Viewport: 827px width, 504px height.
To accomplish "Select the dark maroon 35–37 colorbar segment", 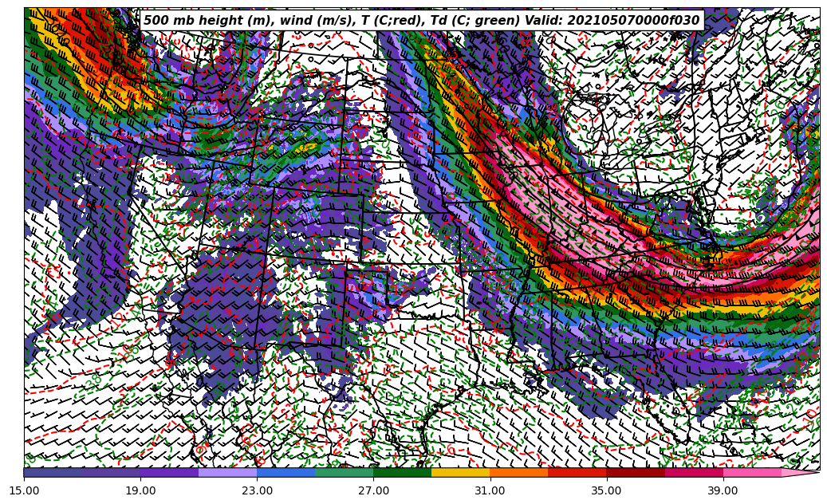I will pyautogui.click(x=635, y=472).
